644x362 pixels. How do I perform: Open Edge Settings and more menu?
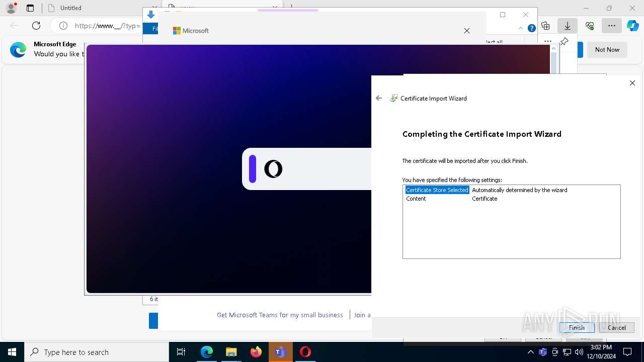click(611, 26)
